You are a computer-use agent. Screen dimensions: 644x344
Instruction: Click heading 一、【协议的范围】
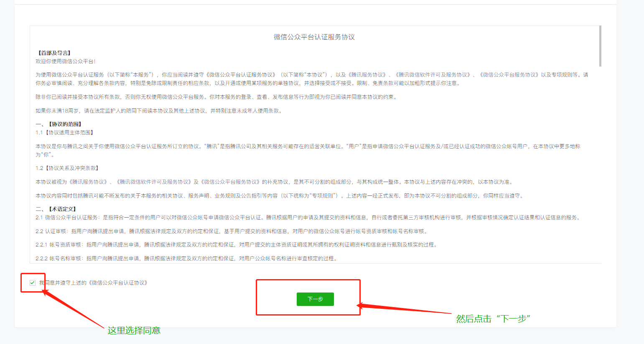(x=59, y=124)
